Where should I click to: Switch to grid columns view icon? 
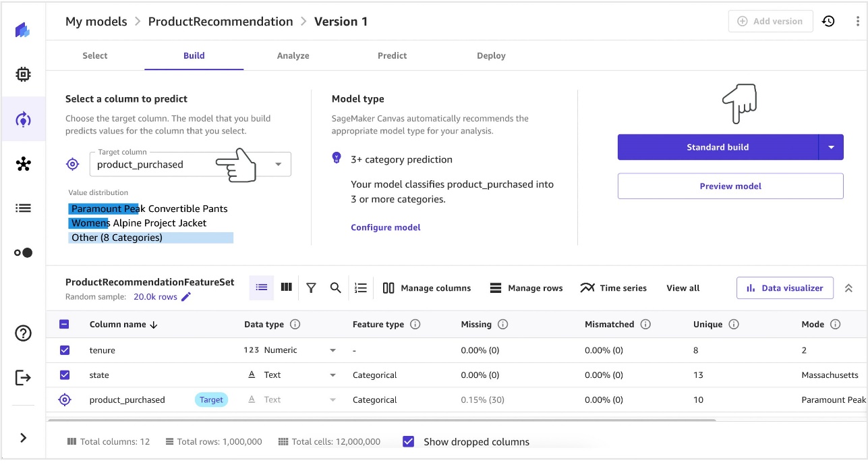pyautogui.click(x=287, y=287)
